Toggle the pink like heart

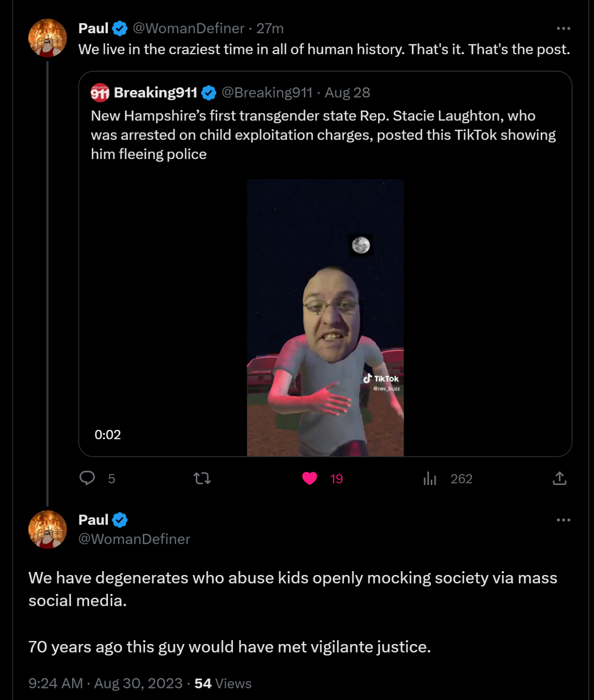click(310, 479)
